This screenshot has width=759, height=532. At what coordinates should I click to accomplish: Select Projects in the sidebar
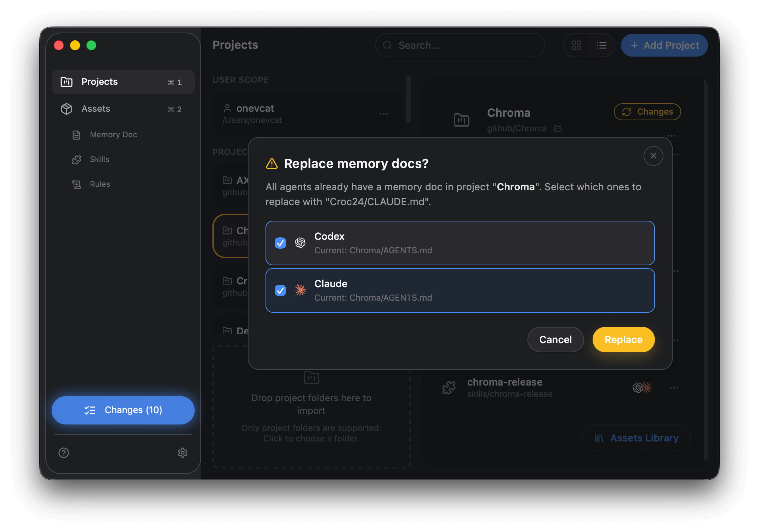pos(99,82)
